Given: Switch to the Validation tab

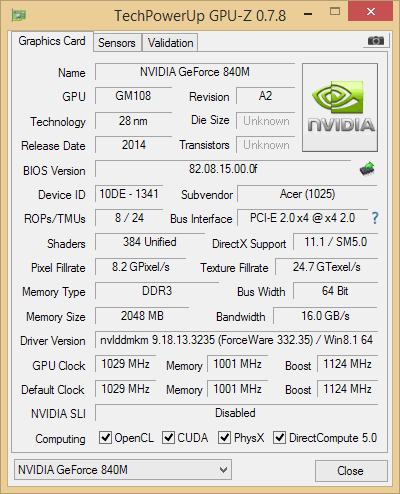Looking at the screenshot, I should 170,43.
